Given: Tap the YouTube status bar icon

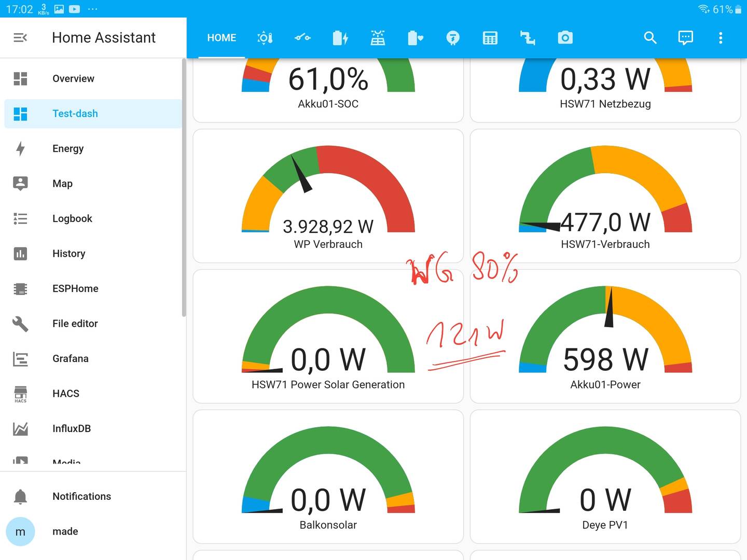Looking at the screenshot, I should (75, 9).
